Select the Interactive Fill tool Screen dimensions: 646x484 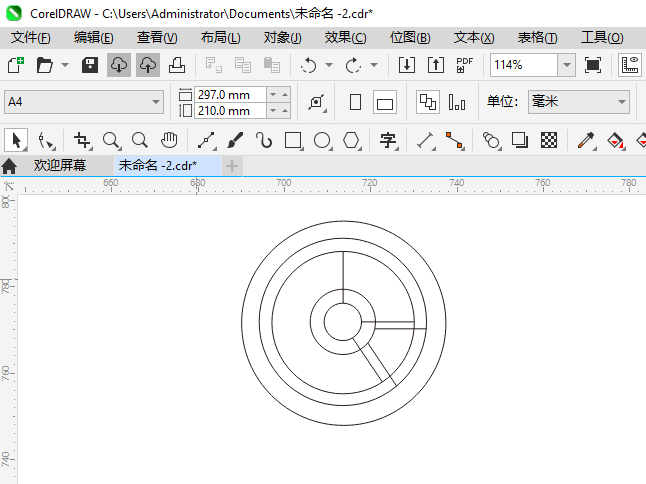pyautogui.click(x=616, y=140)
